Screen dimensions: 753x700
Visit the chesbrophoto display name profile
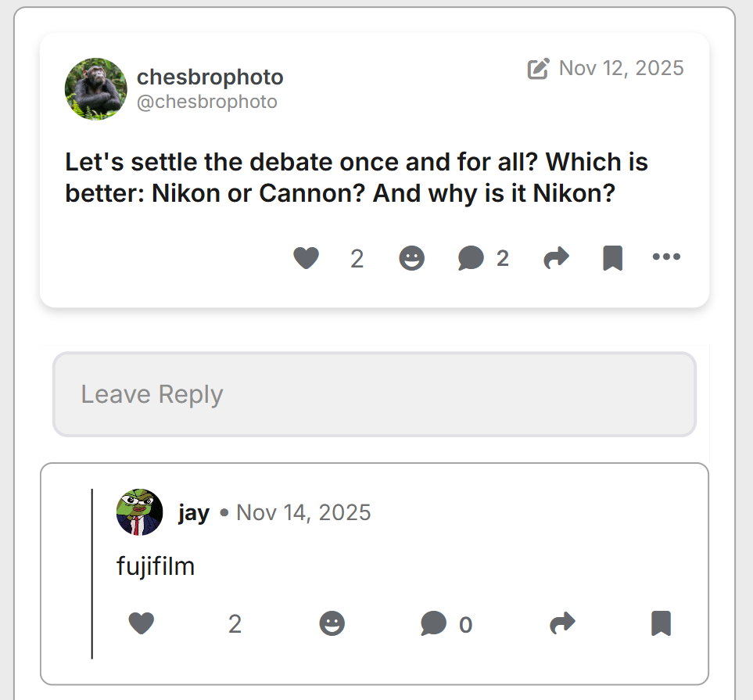click(210, 77)
